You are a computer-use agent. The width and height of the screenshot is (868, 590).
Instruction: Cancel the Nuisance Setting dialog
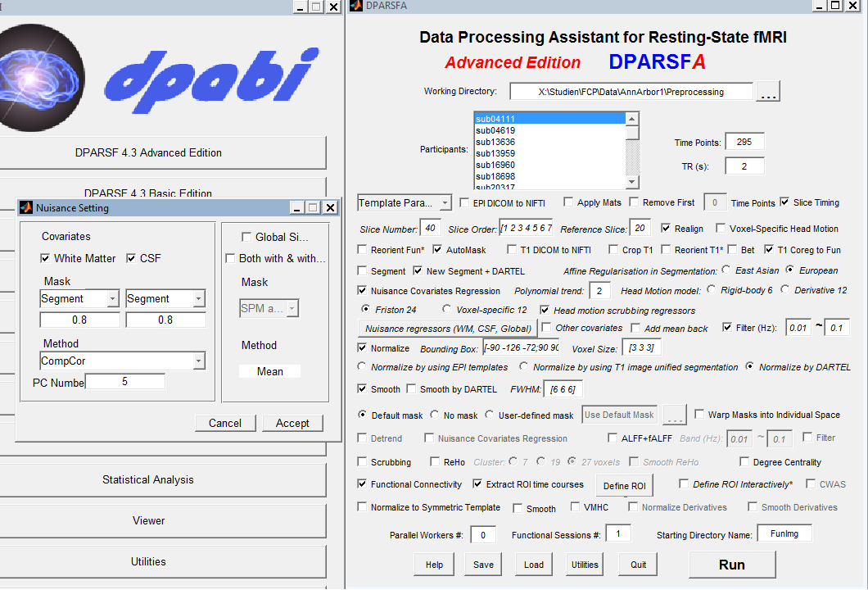(x=225, y=424)
